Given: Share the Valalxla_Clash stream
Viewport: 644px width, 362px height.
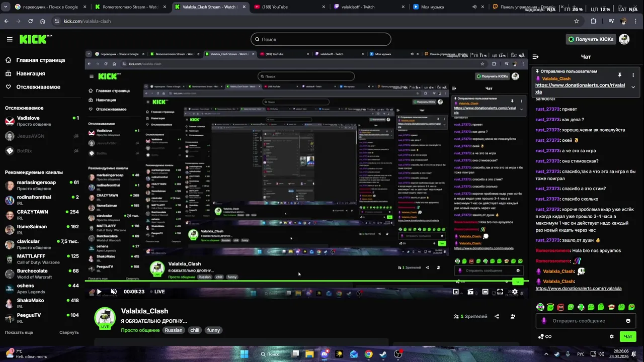Looking at the screenshot, I should (497, 316).
